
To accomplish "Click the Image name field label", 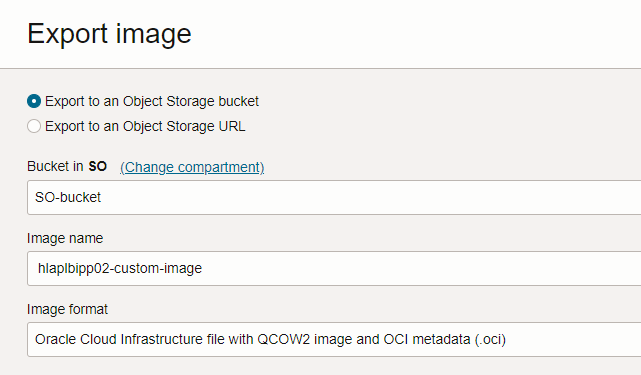I will pos(65,238).
